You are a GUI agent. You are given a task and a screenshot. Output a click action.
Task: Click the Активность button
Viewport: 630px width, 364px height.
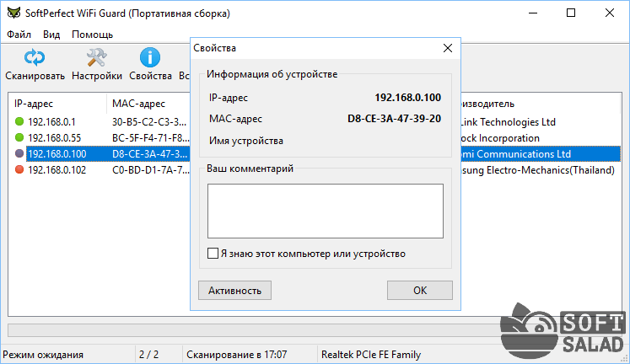click(x=234, y=290)
